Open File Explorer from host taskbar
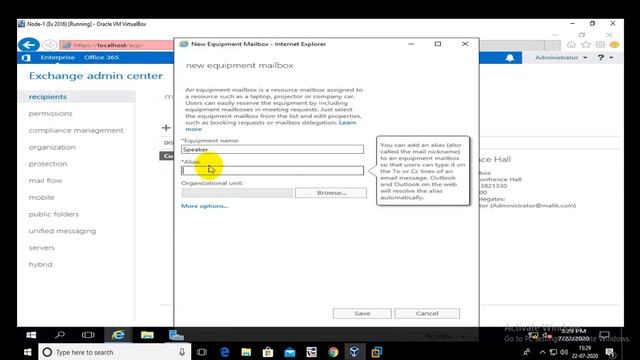The height and width of the screenshot is (360, 640). tap(246, 352)
